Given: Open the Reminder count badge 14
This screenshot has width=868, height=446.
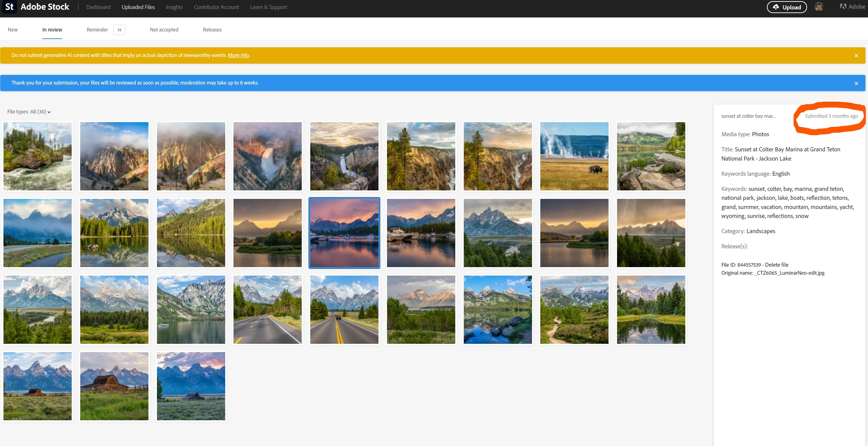Looking at the screenshot, I should click(119, 30).
